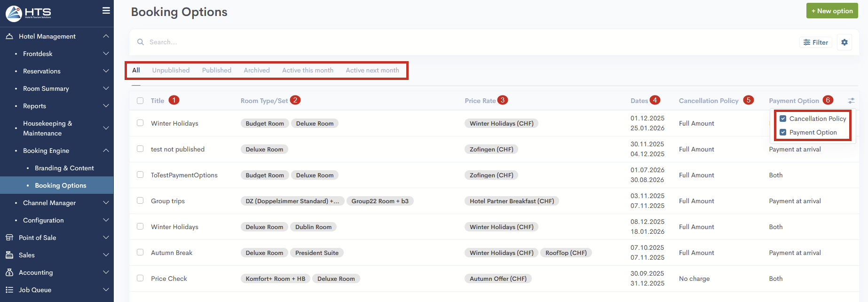Expand the Frontdesk menu chevron
868x302 pixels.
pos(106,54)
